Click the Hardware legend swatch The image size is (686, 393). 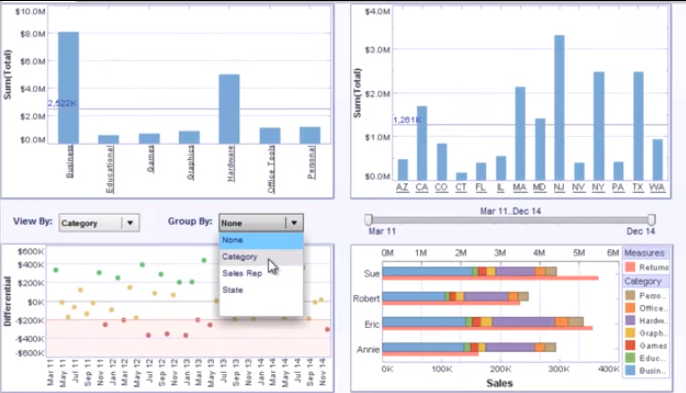(x=630, y=320)
